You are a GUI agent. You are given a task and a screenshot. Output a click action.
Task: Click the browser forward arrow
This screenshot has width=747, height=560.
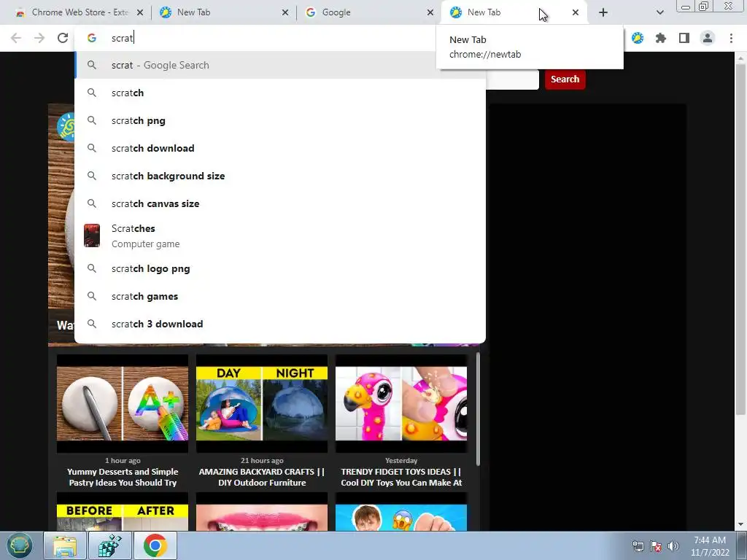pyautogui.click(x=39, y=38)
